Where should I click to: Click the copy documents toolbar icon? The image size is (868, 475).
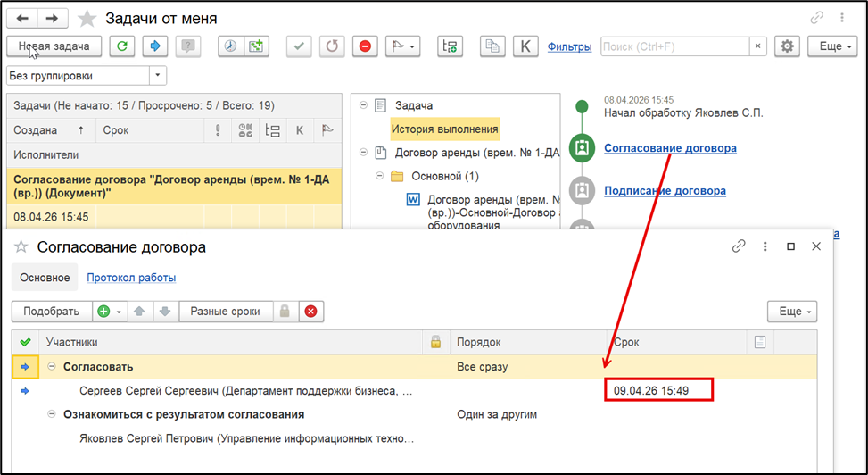click(x=492, y=46)
